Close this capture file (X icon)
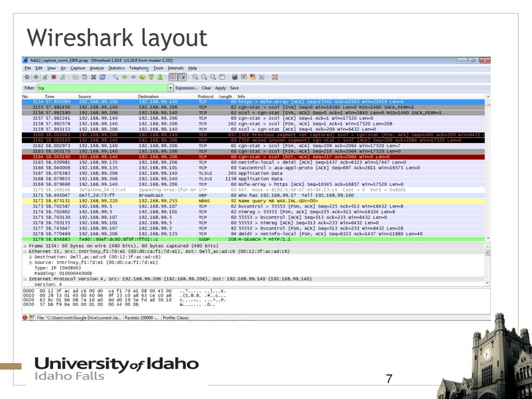This screenshot has width=532, height=399. (93, 77)
